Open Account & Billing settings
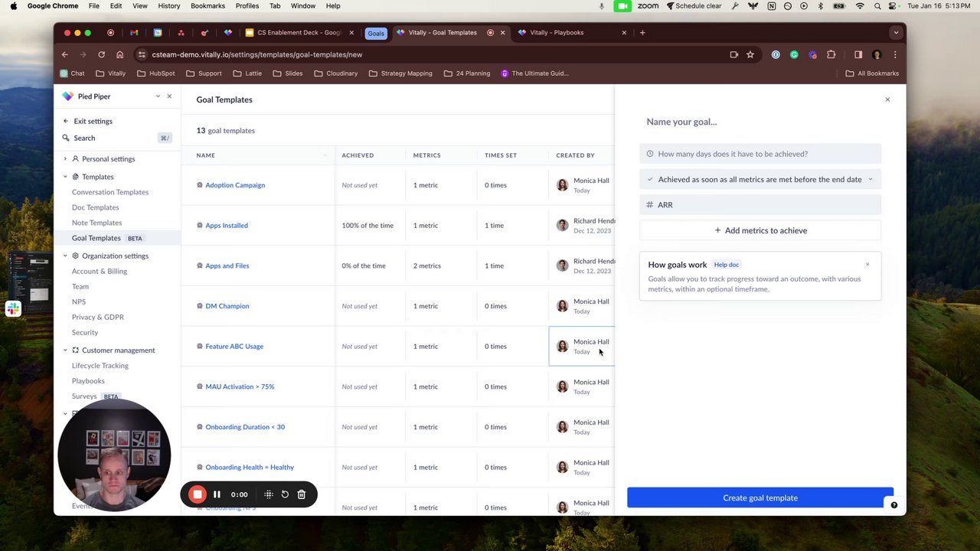980x551 pixels. pyautogui.click(x=100, y=271)
